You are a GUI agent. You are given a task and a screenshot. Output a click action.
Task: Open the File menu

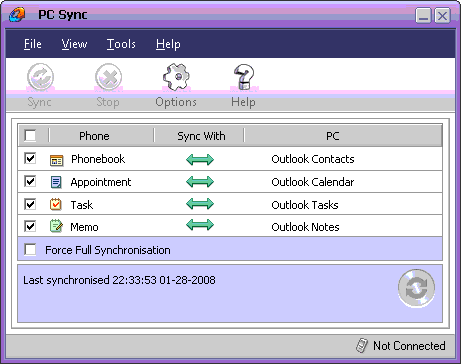pyautogui.click(x=33, y=44)
